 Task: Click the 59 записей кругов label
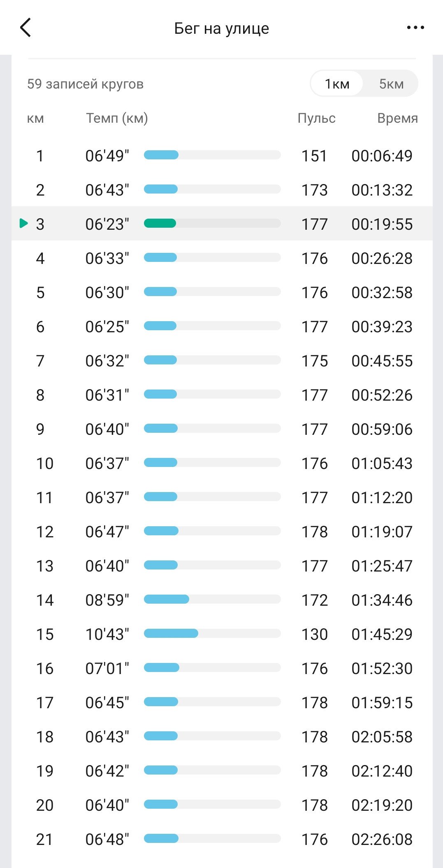[85, 84]
